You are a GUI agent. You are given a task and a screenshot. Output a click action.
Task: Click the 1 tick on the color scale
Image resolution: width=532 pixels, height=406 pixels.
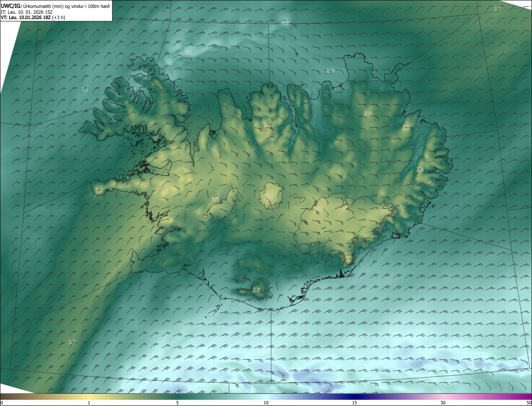89,403
